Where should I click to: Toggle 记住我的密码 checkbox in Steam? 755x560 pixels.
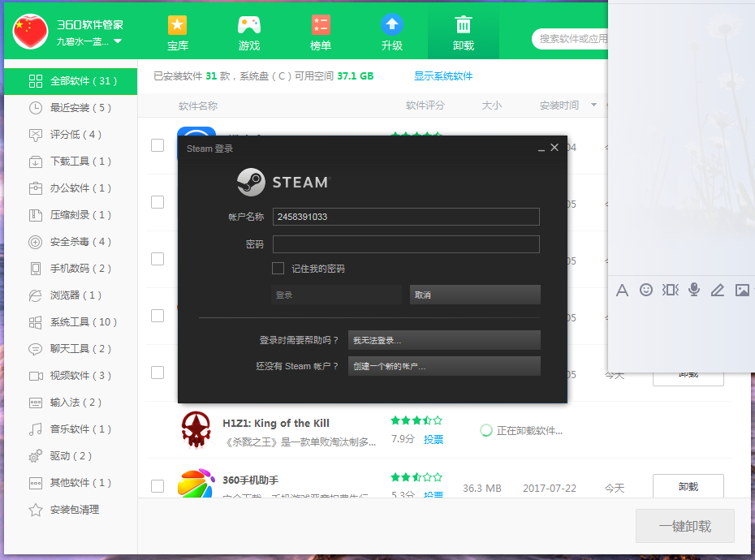pyautogui.click(x=278, y=268)
